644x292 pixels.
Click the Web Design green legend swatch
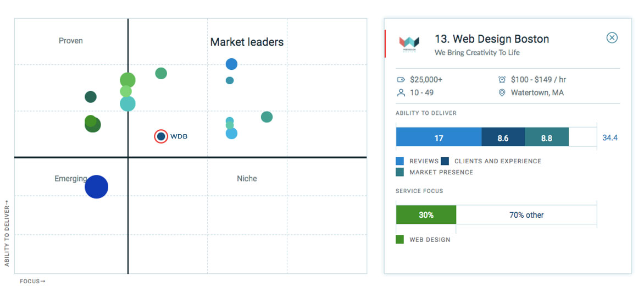[399, 239]
